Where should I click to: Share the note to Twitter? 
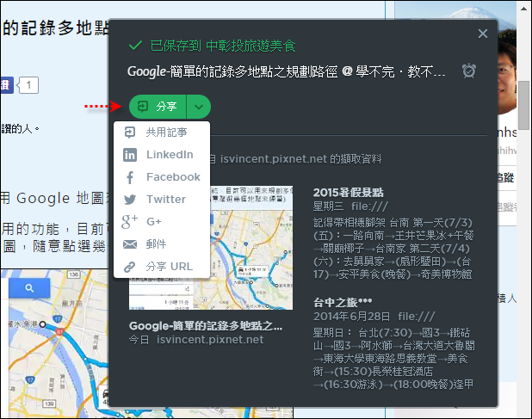click(162, 200)
